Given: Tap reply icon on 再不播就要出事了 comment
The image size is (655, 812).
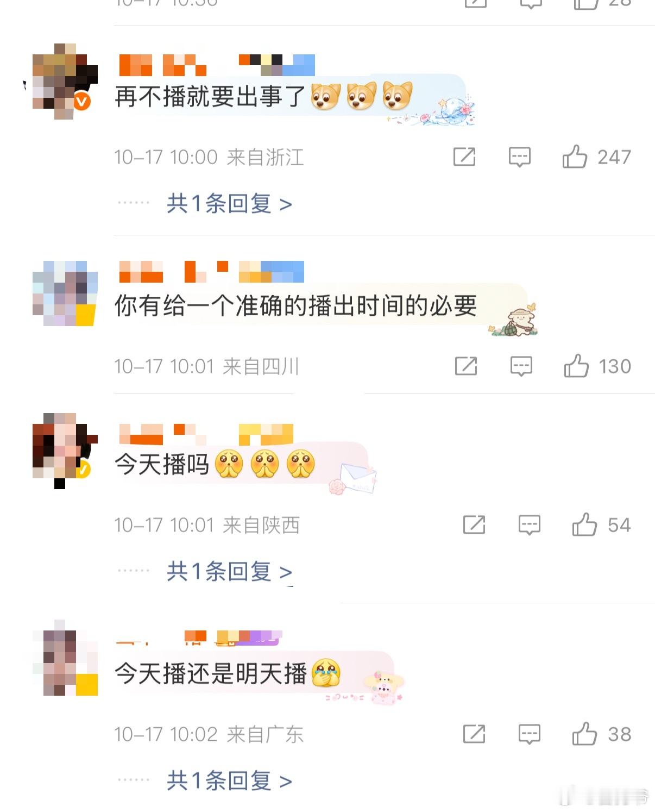Looking at the screenshot, I should (519, 157).
